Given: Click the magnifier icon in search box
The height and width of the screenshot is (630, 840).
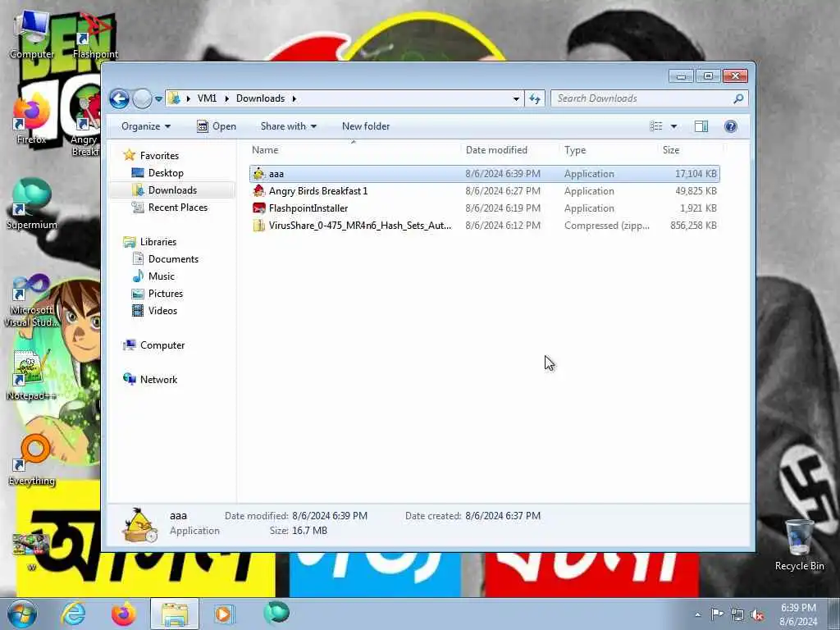Looking at the screenshot, I should 739,98.
